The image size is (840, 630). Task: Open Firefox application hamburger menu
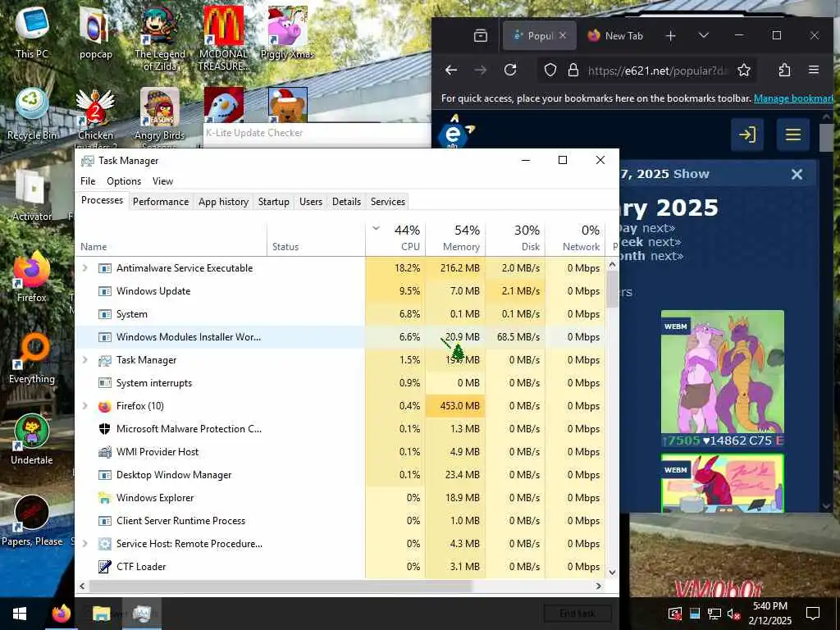click(814, 70)
